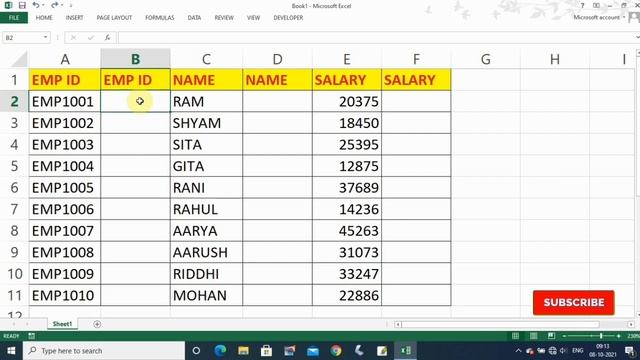640x360 pixels.
Task: Click the horizontal scrollbar left arrow
Action: [398, 324]
